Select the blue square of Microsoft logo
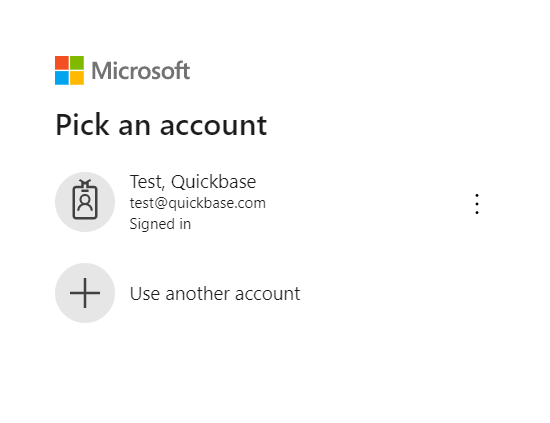The height and width of the screenshot is (423, 550). click(62, 78)
